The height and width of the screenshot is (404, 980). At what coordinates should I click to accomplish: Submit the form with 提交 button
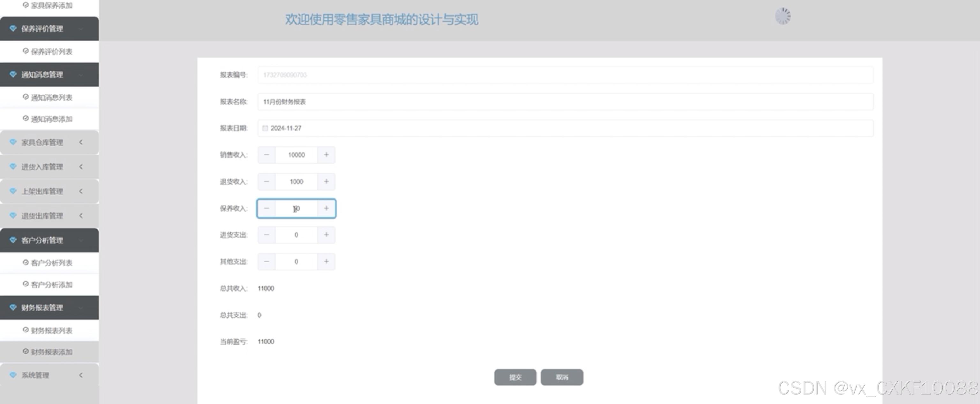(515, 377)
